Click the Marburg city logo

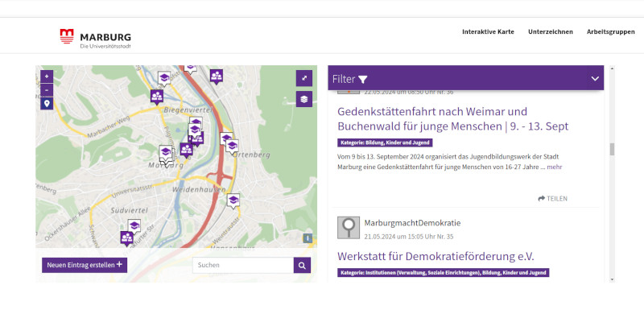95,39
